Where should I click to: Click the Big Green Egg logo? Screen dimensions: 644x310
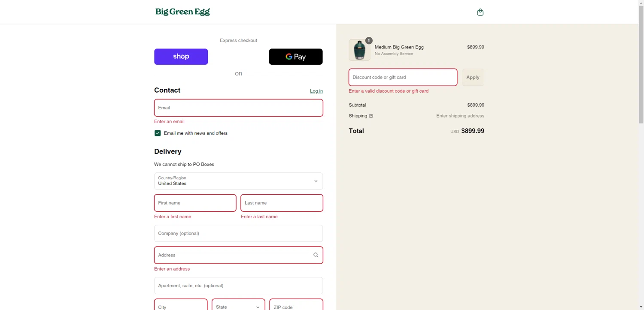pos(182,12)
